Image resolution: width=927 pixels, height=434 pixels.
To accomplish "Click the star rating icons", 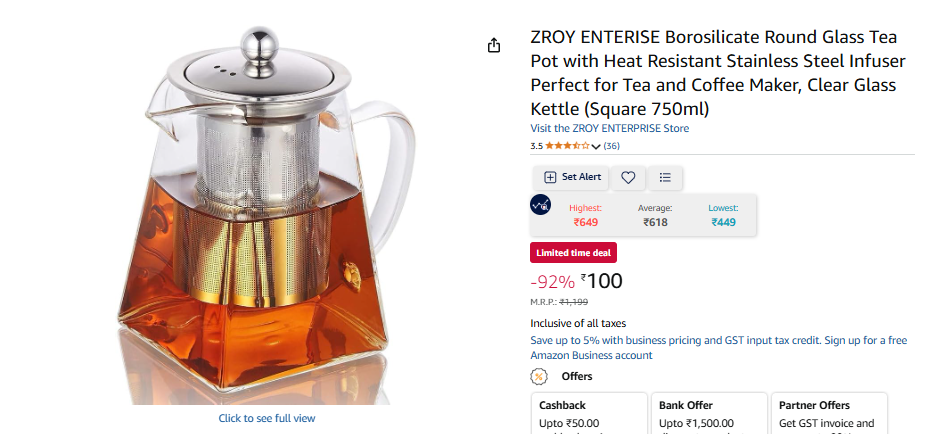I will (567, 146).
